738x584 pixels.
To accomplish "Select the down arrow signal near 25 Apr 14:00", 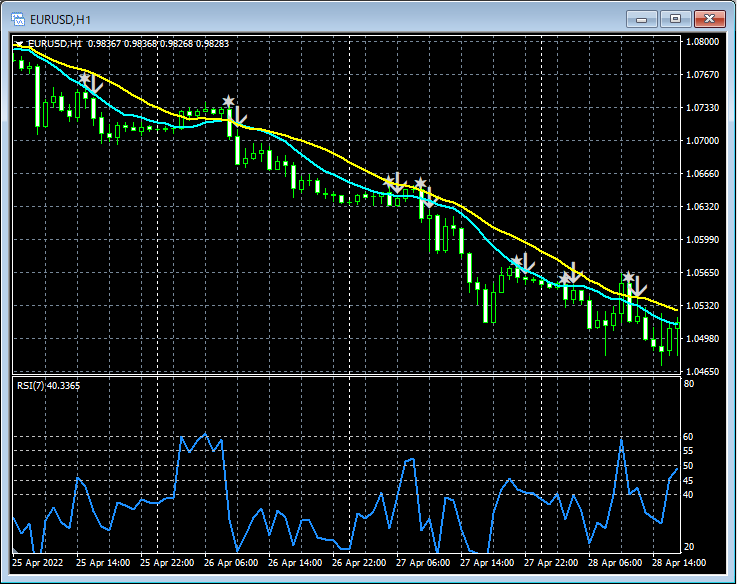I will pyautogui.click(x=96, y=84).
